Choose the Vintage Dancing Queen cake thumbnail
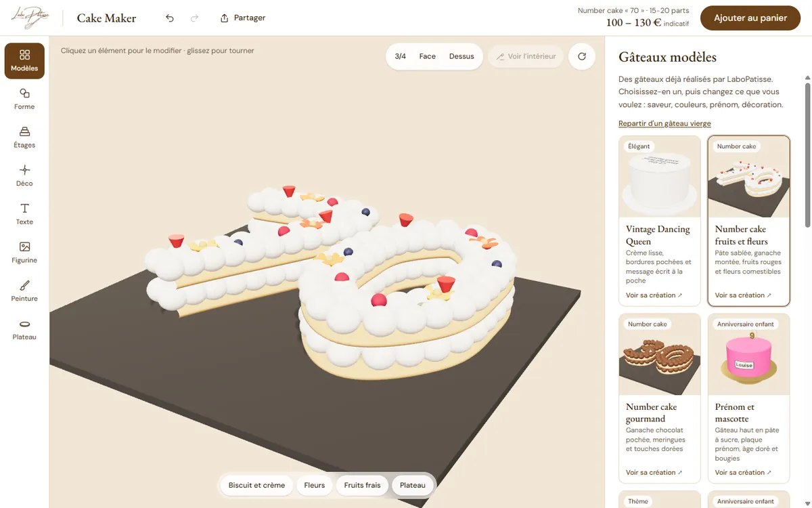 pyautogui.click(x=660, y=177)
